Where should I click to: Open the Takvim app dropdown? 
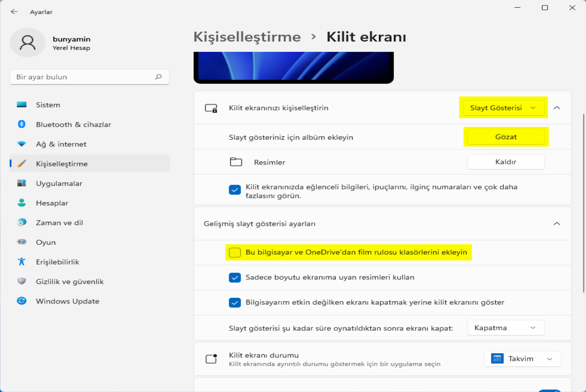523,359
